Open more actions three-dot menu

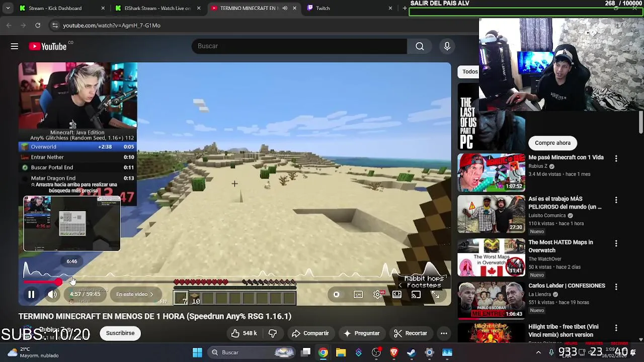coord(444,333)
